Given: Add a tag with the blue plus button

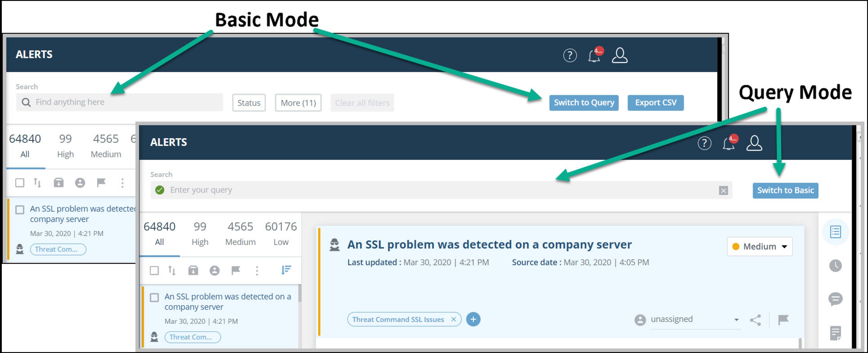Looking at the screenshot, I should pos(473,319).
